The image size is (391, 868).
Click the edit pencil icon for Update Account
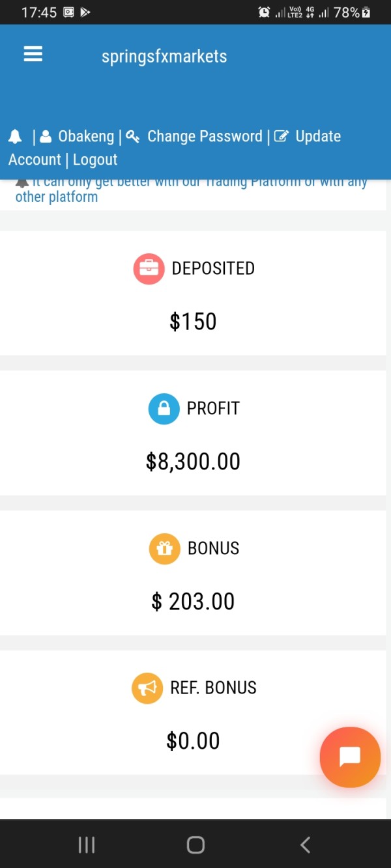282,137
